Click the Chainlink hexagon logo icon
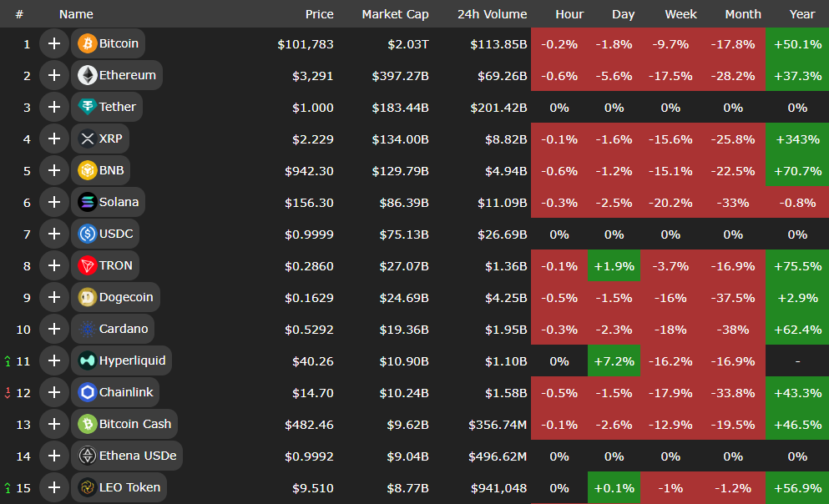Viewport: 829px width, 504px height. click(87, 392)
